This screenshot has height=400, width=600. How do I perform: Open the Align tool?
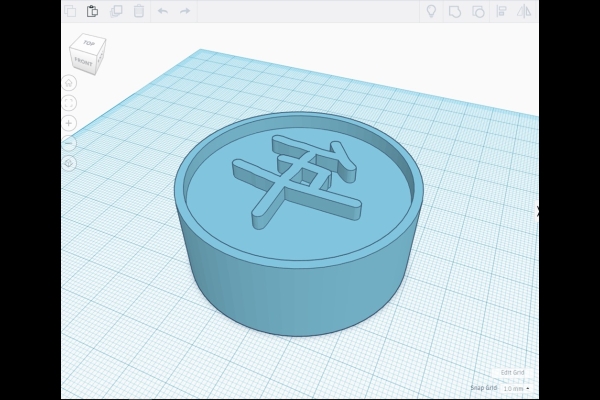pos(501,11)
